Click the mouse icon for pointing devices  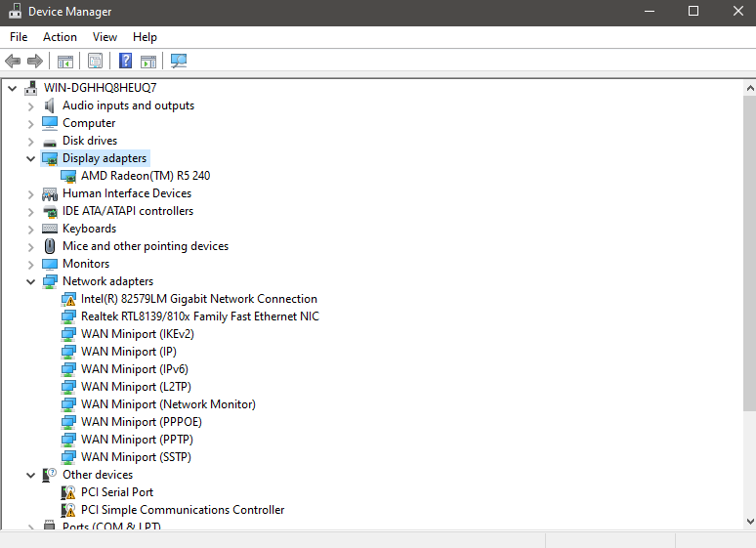[x=50, y=246]
